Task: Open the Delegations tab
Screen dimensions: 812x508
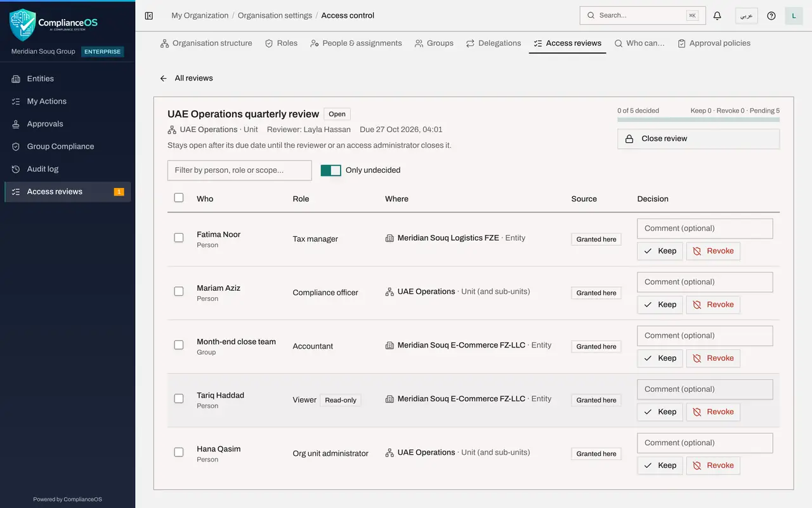Action: pos(494,43)
